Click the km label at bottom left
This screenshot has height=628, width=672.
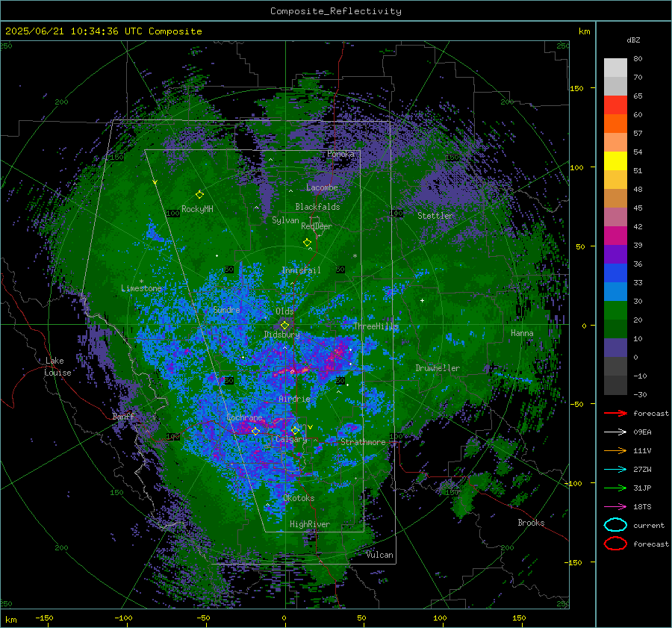tap(10, 620)
